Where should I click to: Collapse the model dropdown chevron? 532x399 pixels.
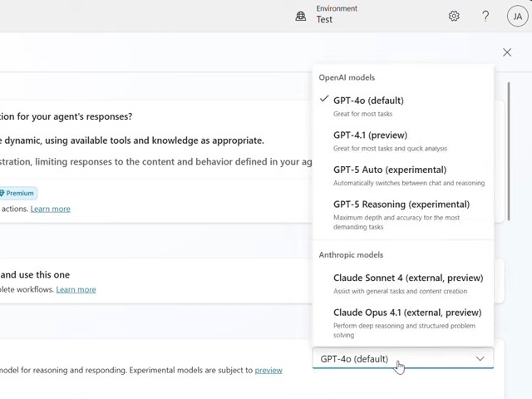click(480, 359)
